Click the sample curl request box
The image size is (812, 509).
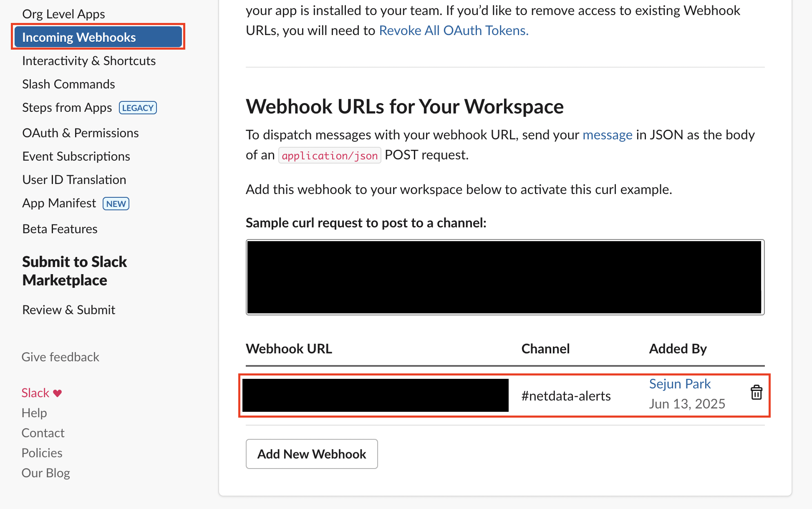[505, 277]
